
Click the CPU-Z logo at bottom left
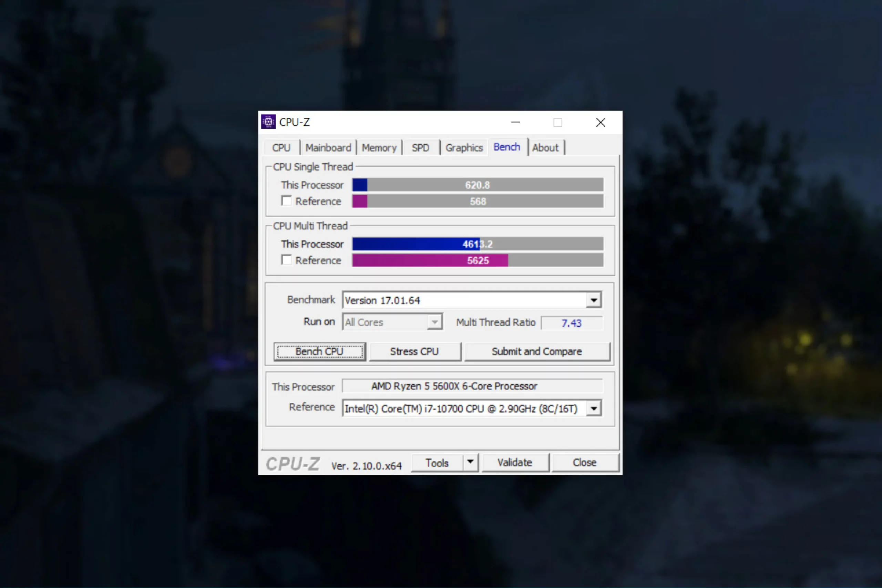[x=293, y=464]
